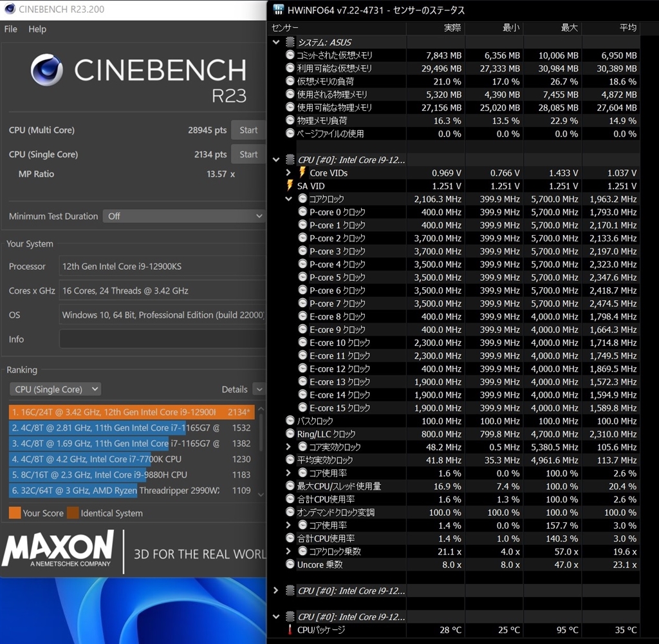Open the Details dropdown arrow in Ranking

(x=259, y=390)
